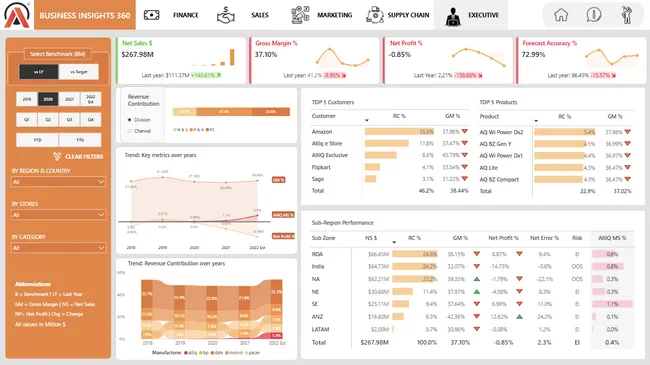Click the Executive person icon
This screenshot has width=650, height=365.
tap(453, 17)
